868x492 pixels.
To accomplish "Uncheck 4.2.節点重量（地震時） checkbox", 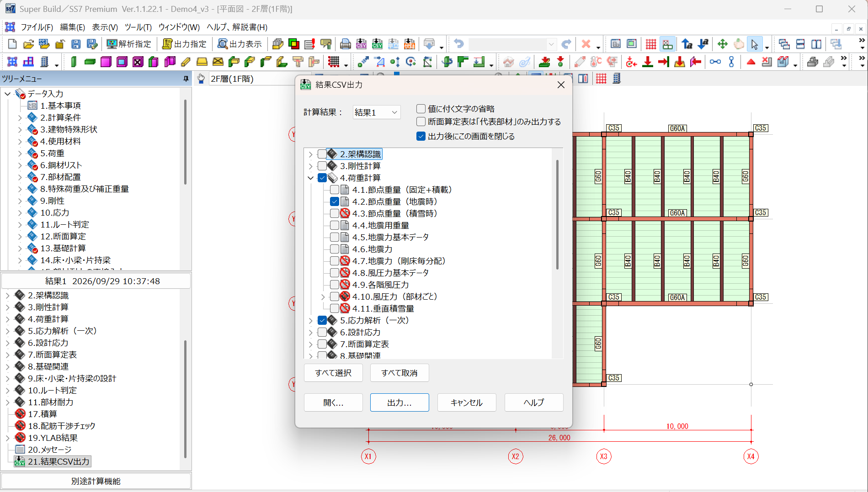I will pyautogui.click(x=335, y=201).
